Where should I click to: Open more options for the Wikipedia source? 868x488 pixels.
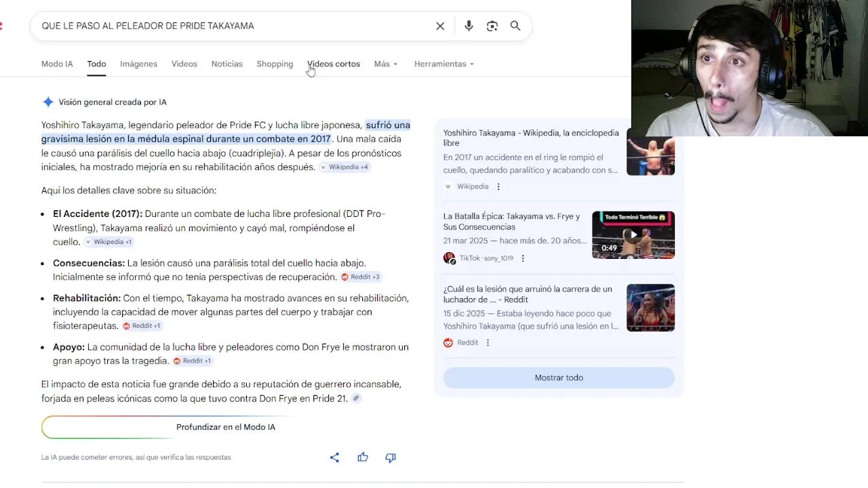tap(498, 186)
